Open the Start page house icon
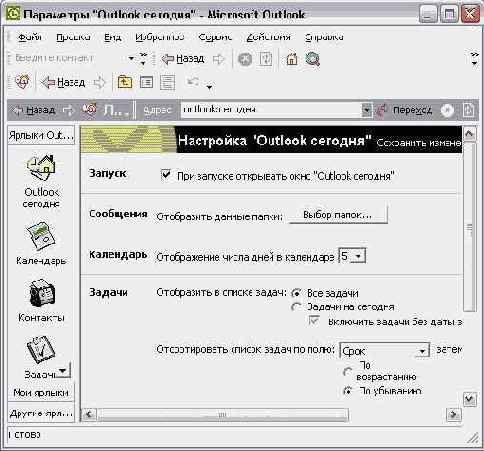484x451 pixels. pyautogui.click(x=292, y=60)
